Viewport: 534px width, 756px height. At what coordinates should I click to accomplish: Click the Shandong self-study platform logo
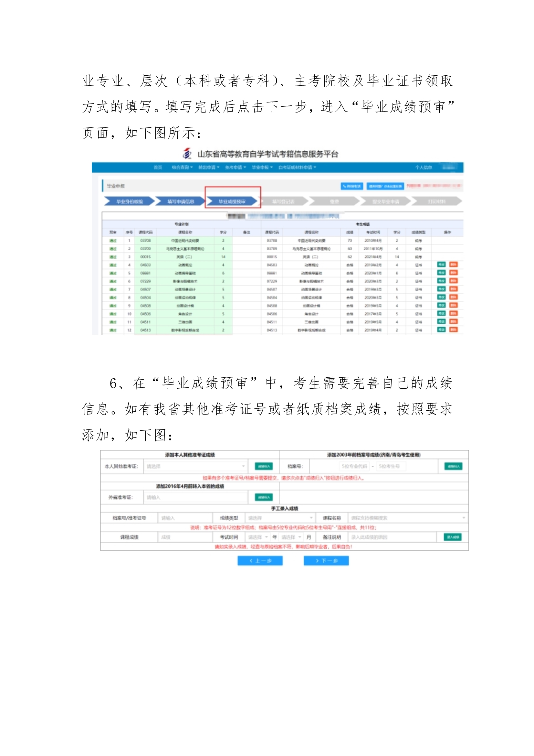coord(187,154)
